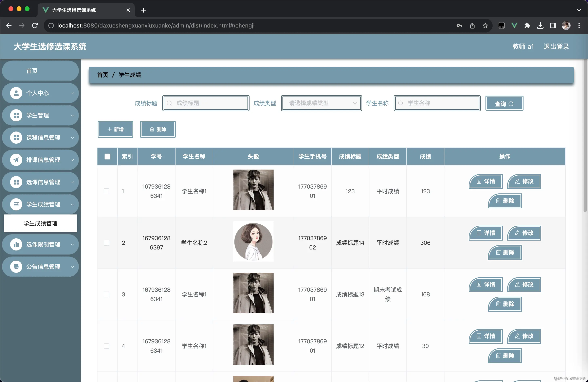
Task: Check the checkbox for row index 3
Action: 107,294
